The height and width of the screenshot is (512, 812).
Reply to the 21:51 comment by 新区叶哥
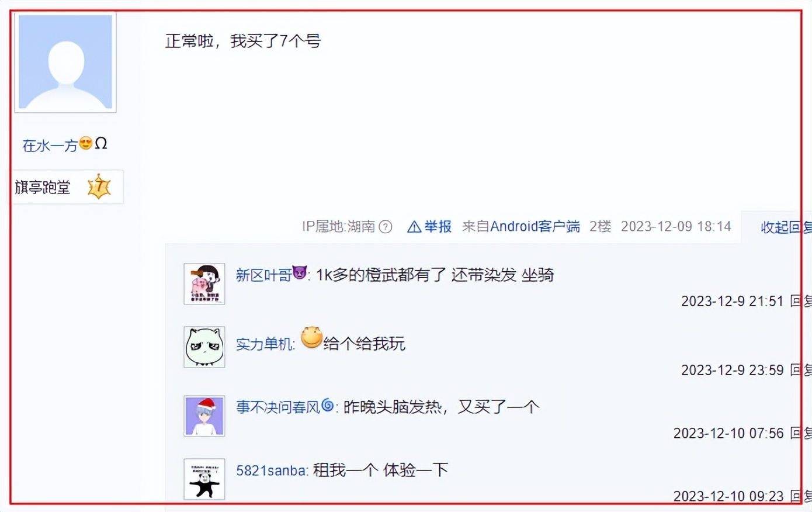(800, 301)
